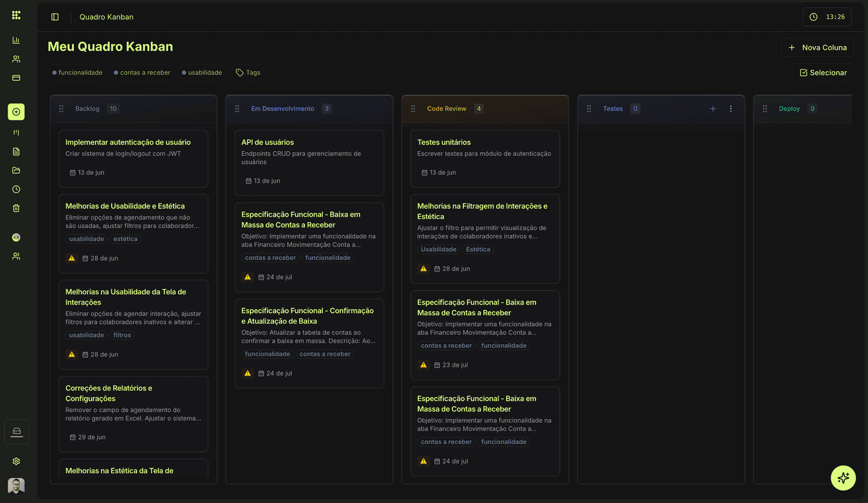This screenshot has height=503, width=868.
Task: Select the highlighted green plus icon in sidebar
Action: [x=16, y=112]
